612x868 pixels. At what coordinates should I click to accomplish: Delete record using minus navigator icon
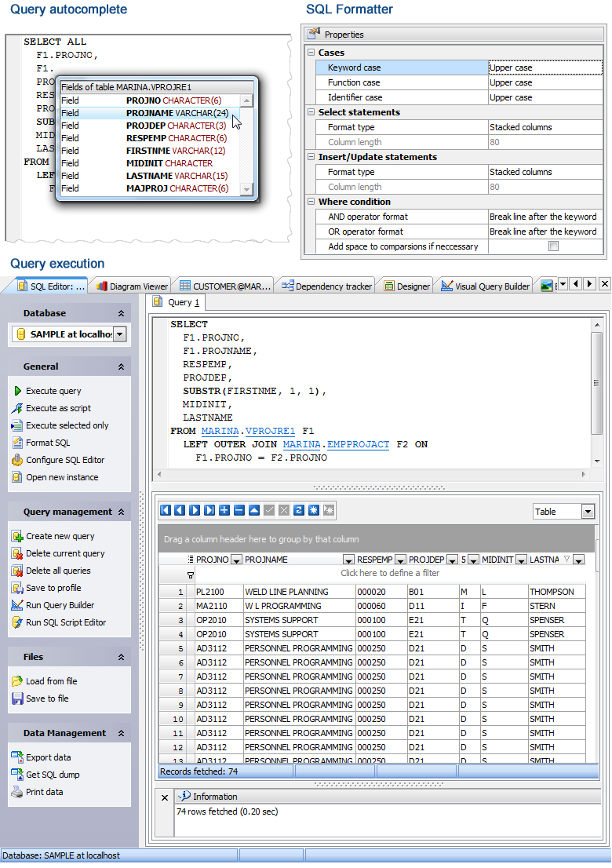click(x=239, y=510)
